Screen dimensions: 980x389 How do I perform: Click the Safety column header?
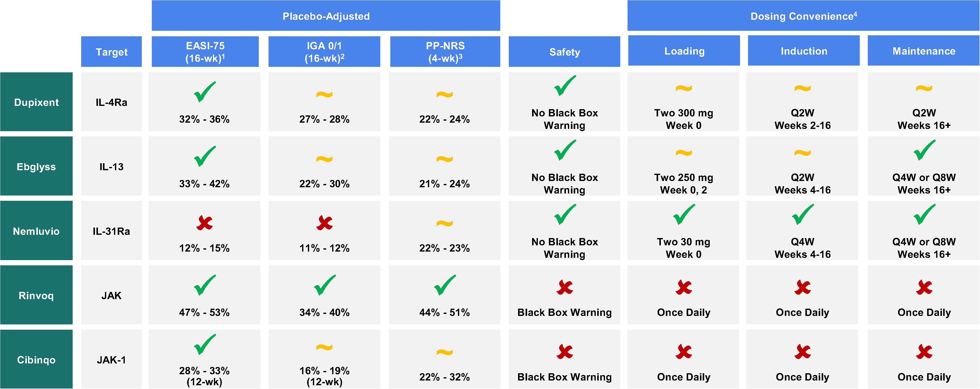coord(565,52)
